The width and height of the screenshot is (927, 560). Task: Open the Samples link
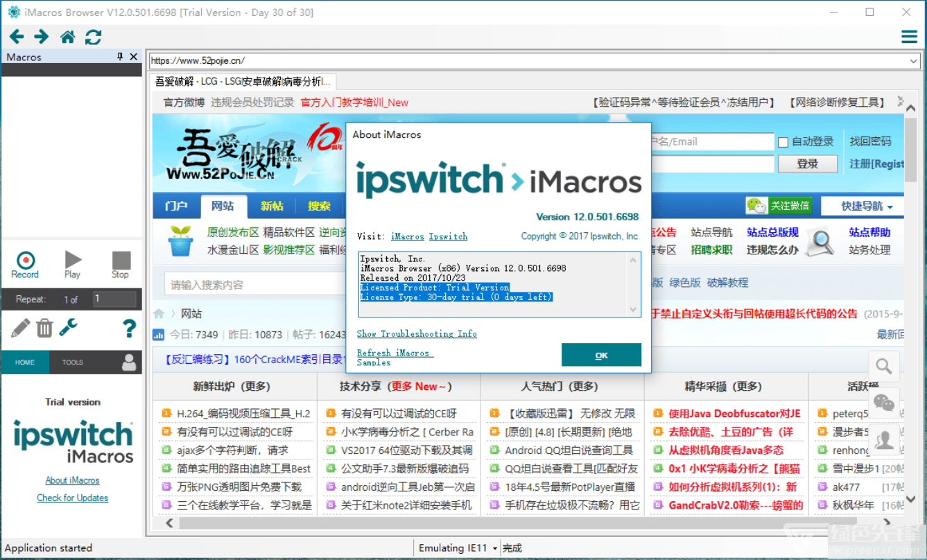pos(374,362)
